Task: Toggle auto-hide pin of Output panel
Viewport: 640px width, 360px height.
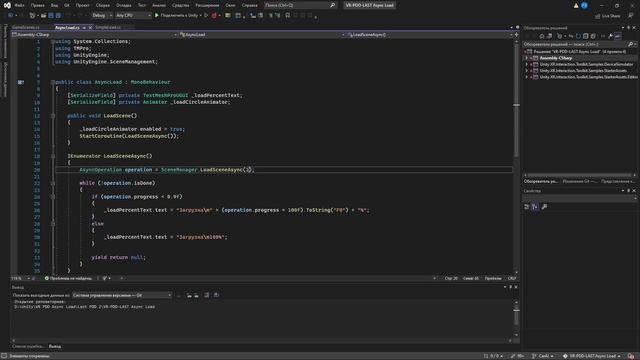Action: coord(511,287)
